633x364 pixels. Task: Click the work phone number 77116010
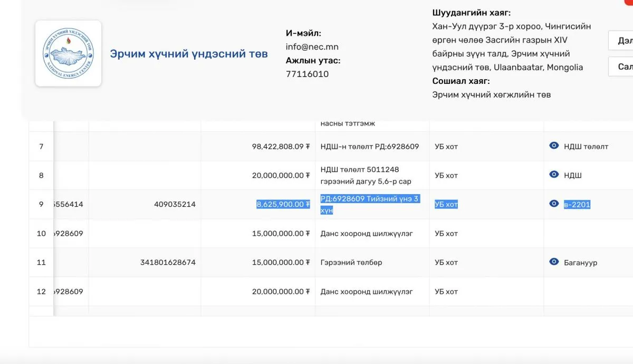point(307,74)
